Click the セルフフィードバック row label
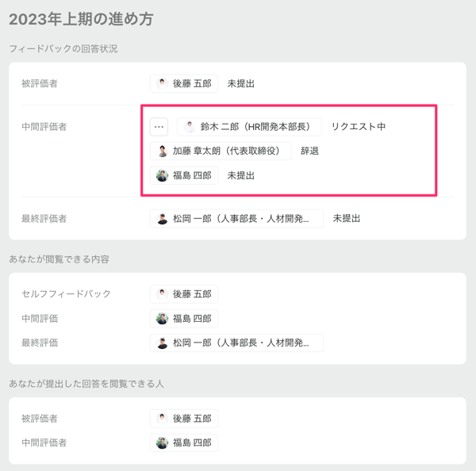 [66, 294]
